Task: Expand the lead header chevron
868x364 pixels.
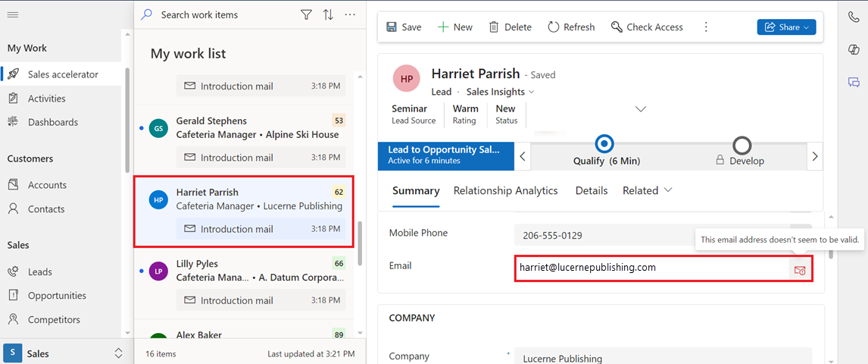Action: tap(641, 109)
